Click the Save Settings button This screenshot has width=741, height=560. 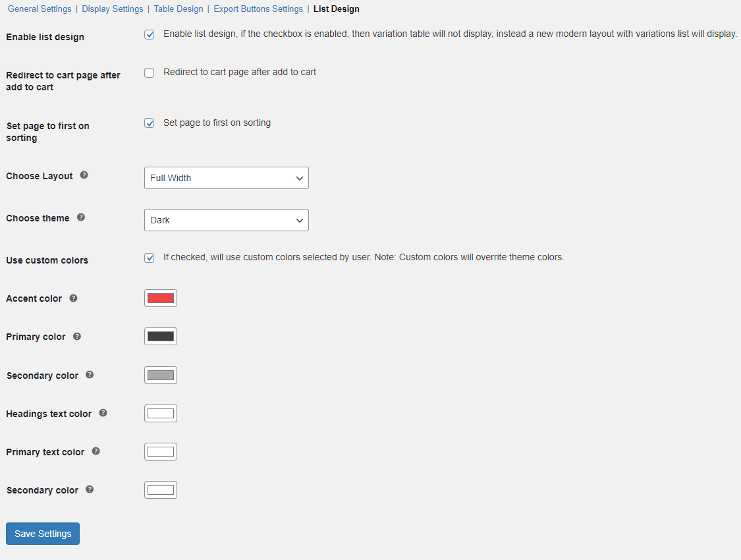[42, 533]
